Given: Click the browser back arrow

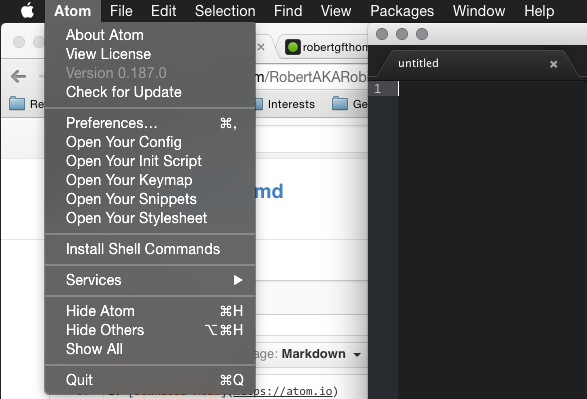Looking at the screenshot, I should point(18,77).
